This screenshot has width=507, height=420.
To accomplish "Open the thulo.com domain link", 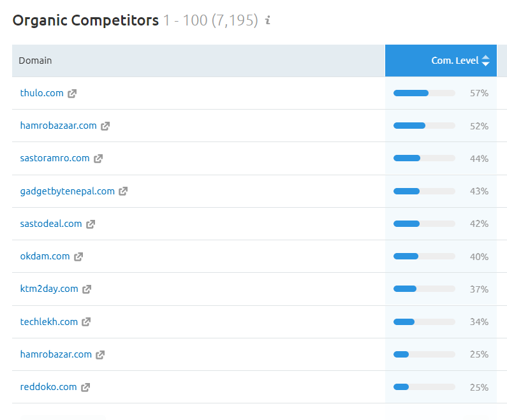I will tap(41, 93).
